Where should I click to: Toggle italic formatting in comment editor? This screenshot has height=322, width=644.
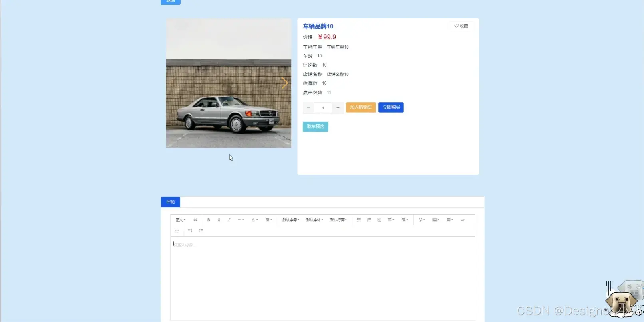[x=229, y=220]
